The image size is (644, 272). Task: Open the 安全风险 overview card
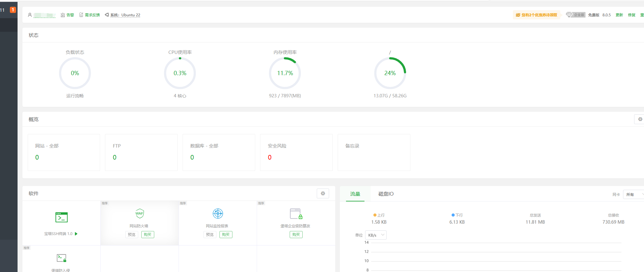pyautogui.click(x=296, y=152)
